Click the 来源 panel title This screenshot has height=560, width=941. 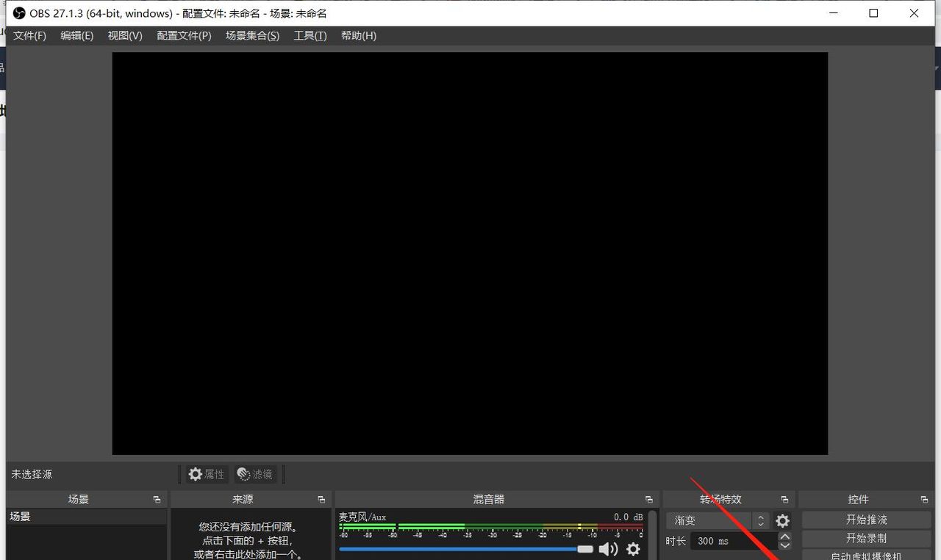(243, 500)
